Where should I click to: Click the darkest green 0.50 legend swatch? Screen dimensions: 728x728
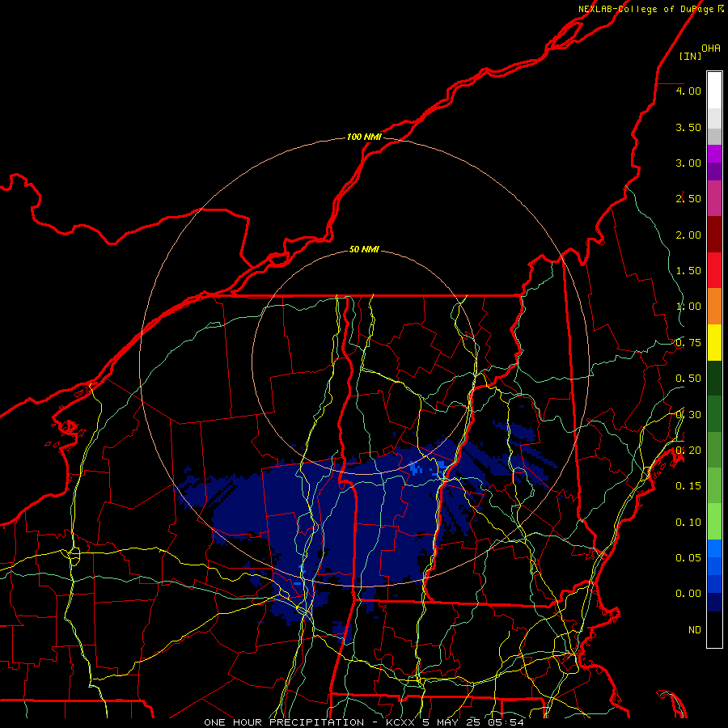click(x=714, y=378)
